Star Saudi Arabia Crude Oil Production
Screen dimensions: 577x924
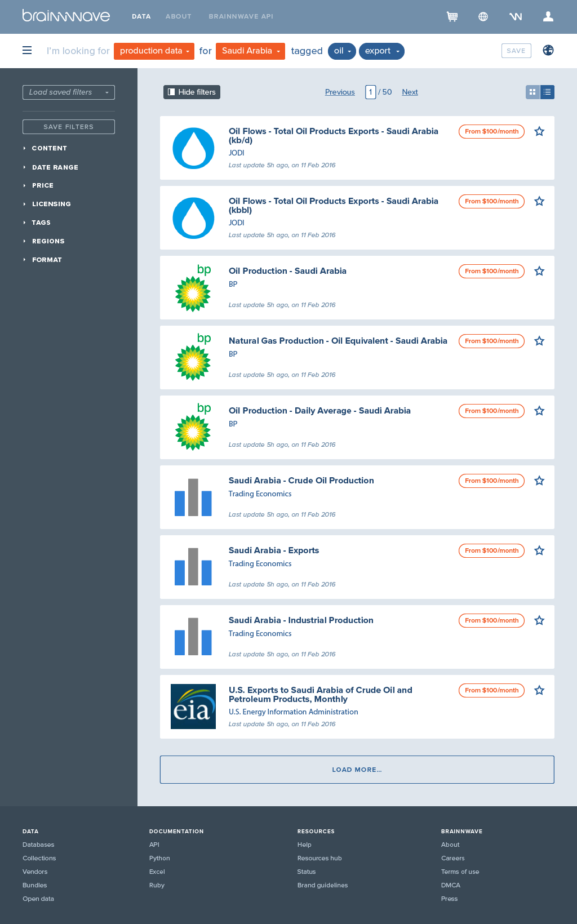point(539,481)
